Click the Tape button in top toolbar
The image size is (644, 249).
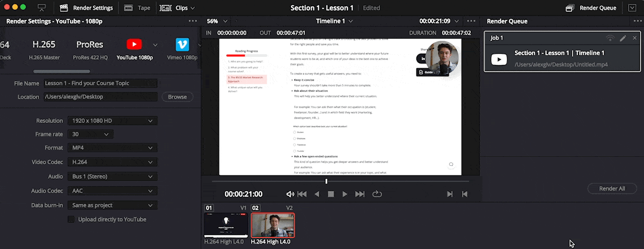click(137, 8)
